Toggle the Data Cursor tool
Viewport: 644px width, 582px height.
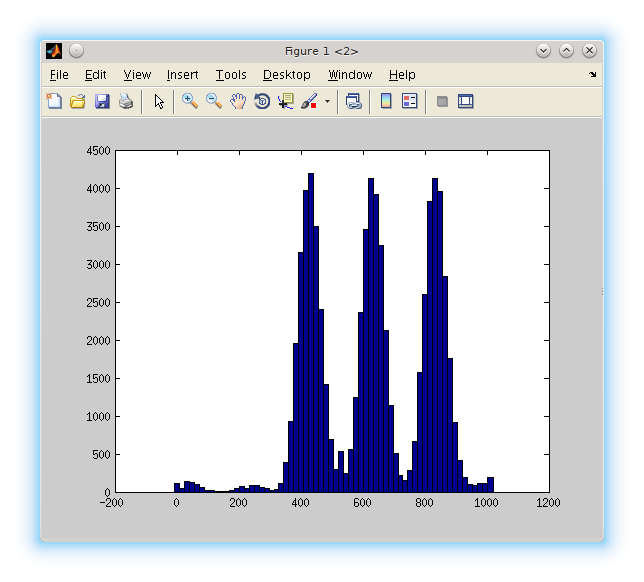coord(286,101)
